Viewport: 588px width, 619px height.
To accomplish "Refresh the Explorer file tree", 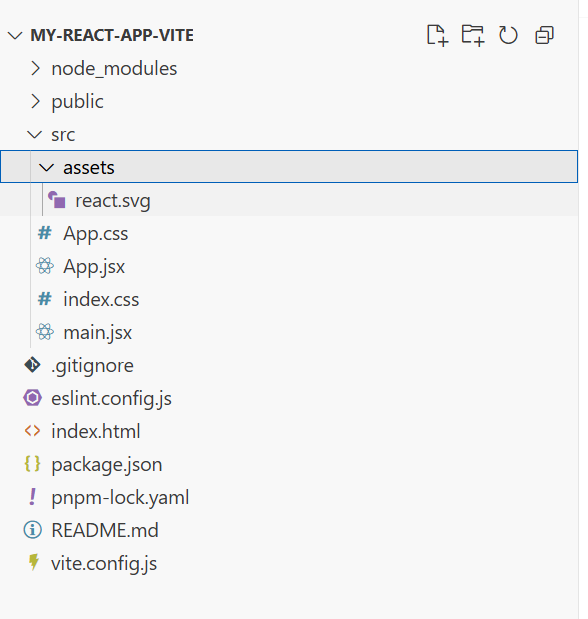I will coord(508,35).
